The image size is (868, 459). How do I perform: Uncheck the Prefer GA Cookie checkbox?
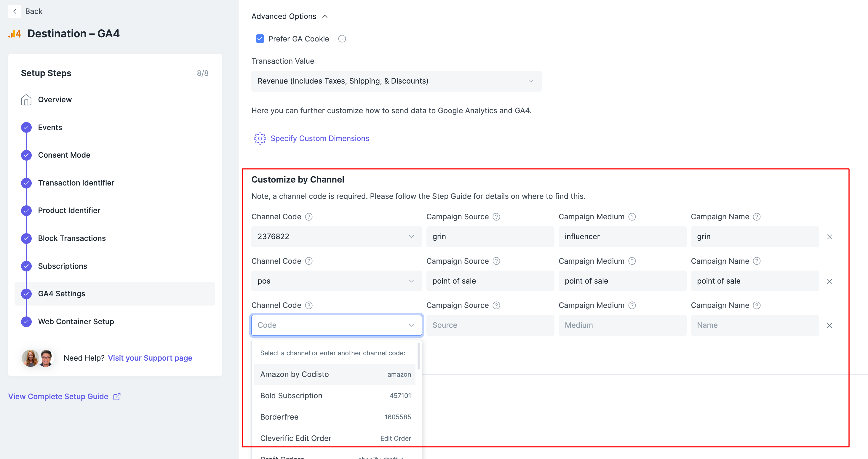point(260,39)
